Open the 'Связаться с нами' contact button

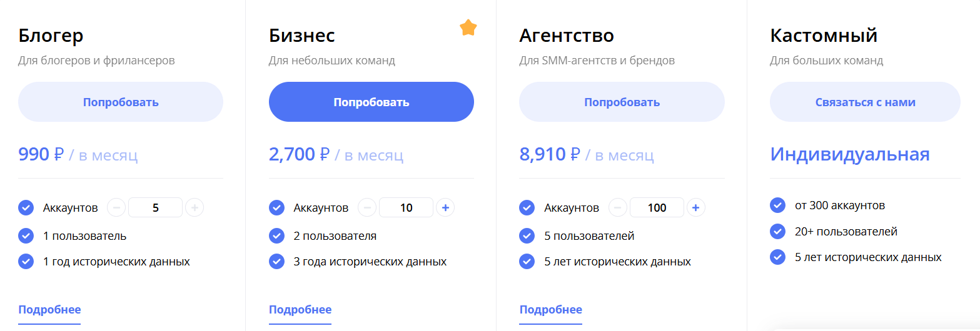865,102
